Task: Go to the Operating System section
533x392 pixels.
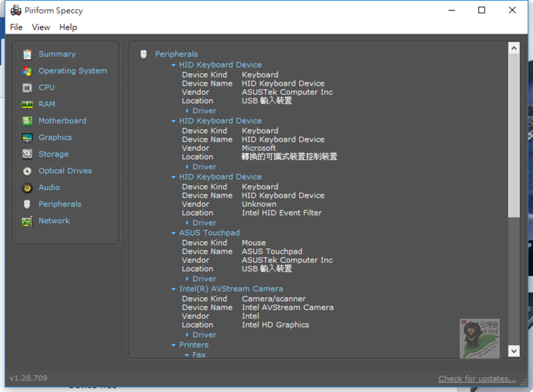Action: [73, 71]
